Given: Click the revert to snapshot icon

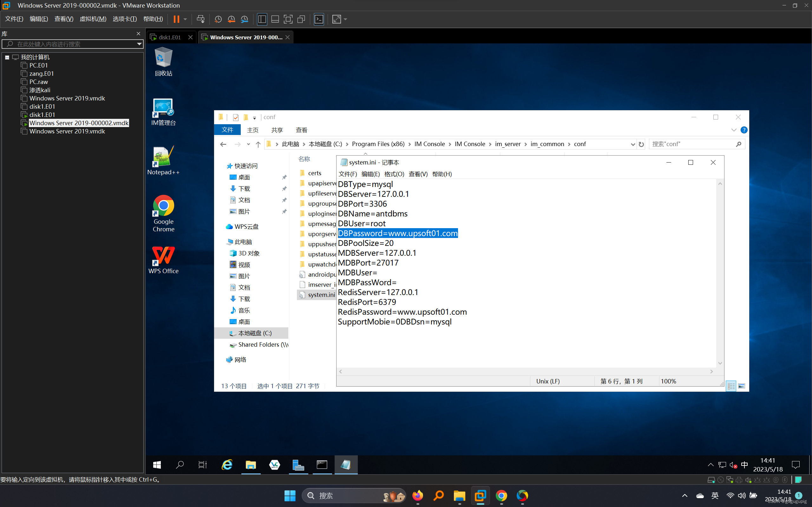Looking at the screenshot, I should pos(231,19).
